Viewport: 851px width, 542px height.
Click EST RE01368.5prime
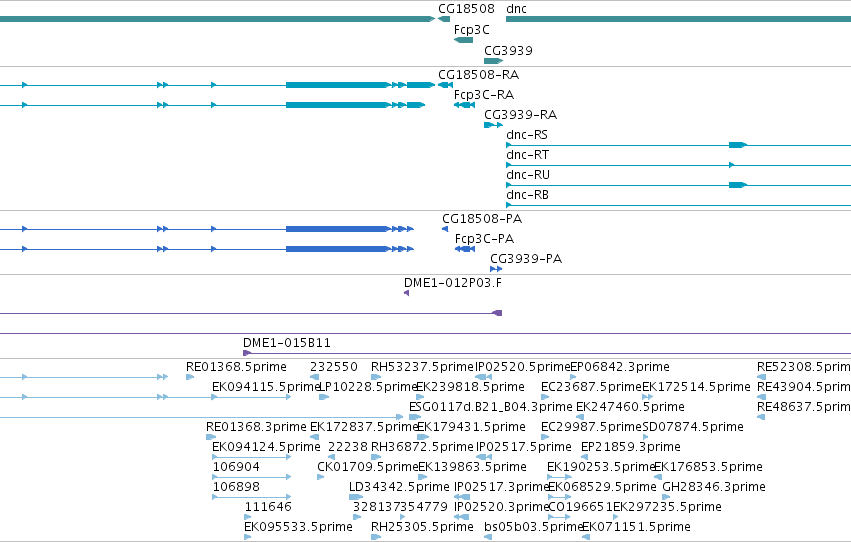[x=236, y=367]
